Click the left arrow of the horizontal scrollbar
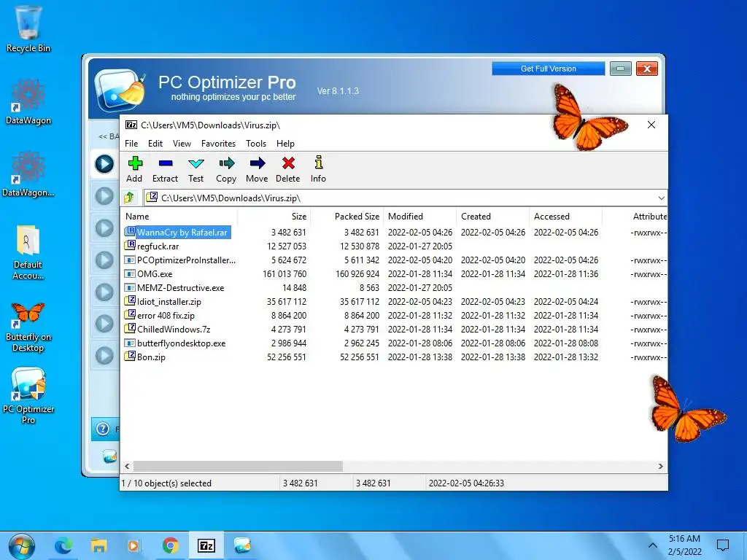Viewport: 747px width, 560px height. 127,466
